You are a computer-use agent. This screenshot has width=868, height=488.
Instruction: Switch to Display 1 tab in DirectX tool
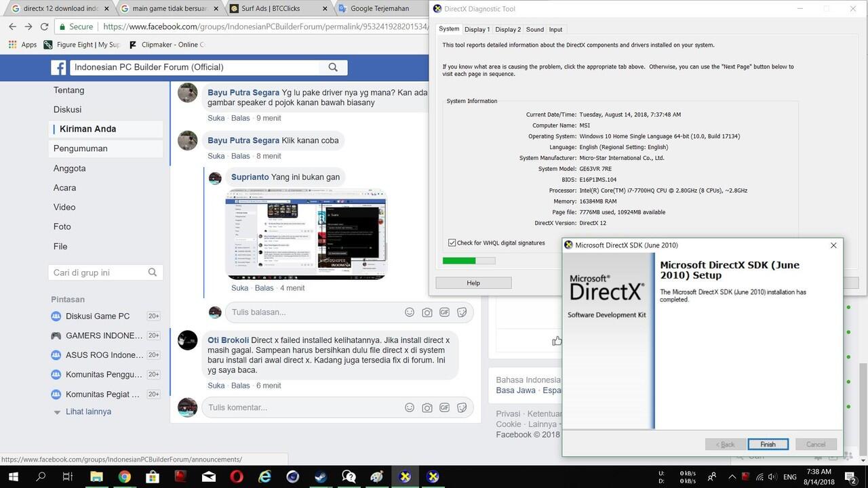pyautogui.click(x=477, y=30)
